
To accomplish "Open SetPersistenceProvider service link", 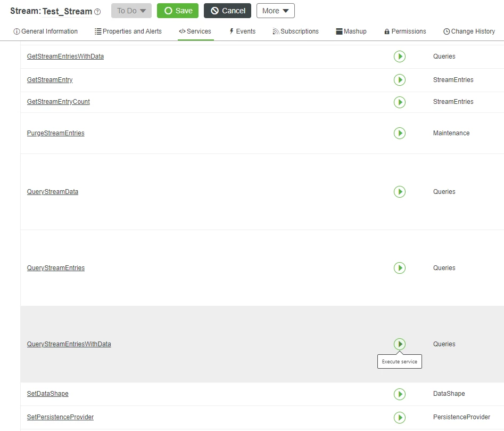I will (x=61, y=417).
